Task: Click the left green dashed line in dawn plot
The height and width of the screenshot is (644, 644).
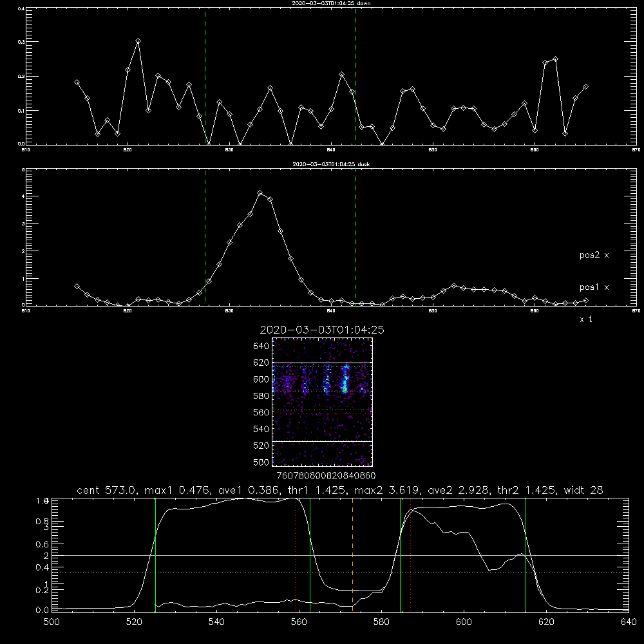Action: (205, 77)
